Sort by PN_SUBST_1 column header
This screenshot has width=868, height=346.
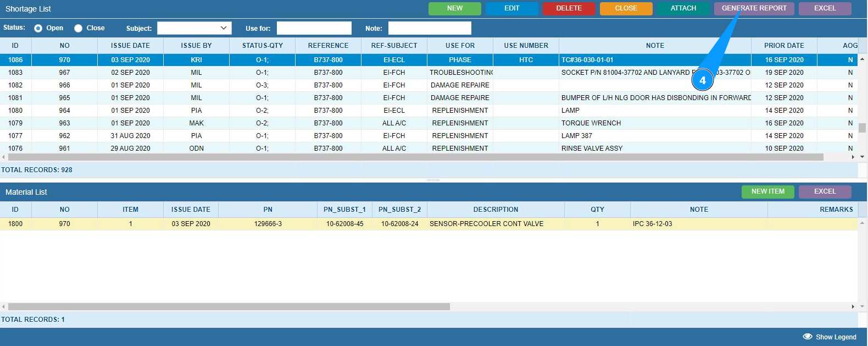[x=344, y=210]
